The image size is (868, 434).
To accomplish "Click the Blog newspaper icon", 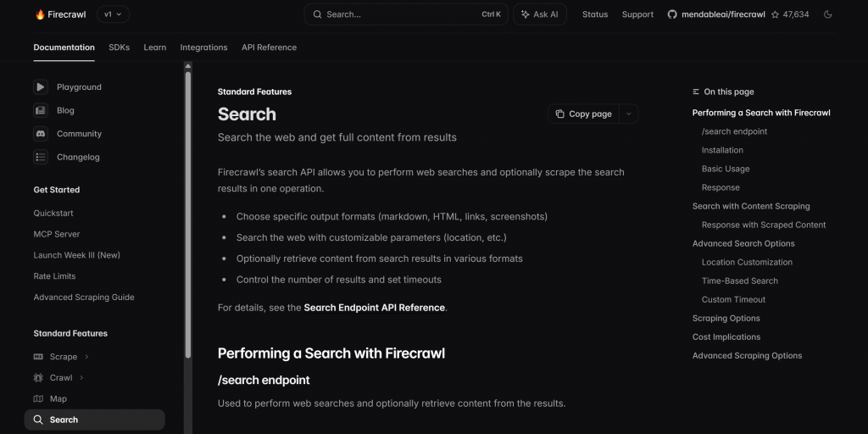I will pos(41,110).
